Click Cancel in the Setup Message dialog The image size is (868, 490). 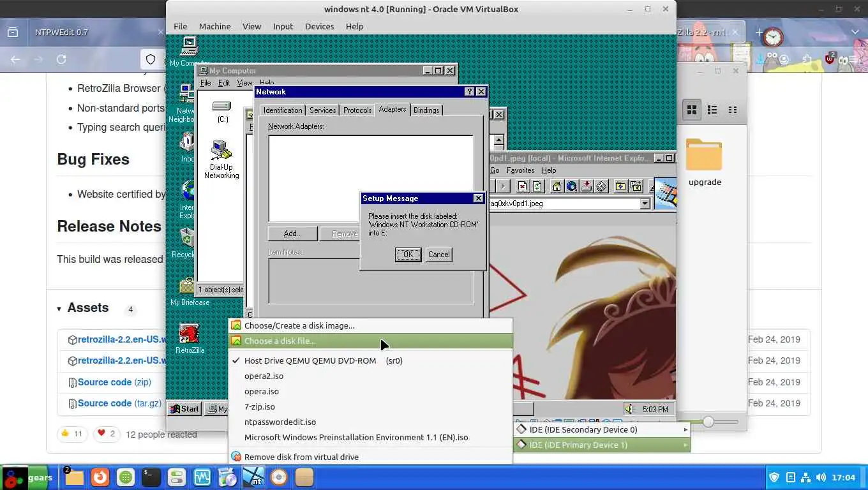click(x=438, y=255)
